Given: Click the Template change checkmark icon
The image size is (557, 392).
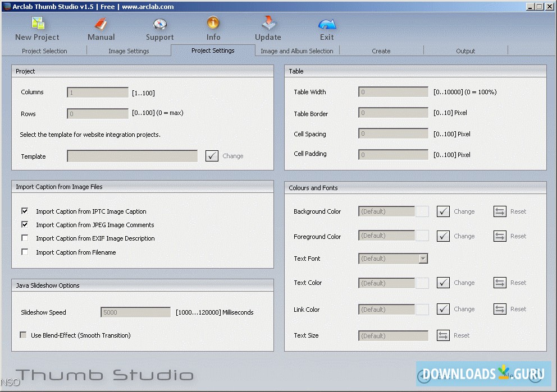Looking at the screenshot, I should tap(212, 156).
